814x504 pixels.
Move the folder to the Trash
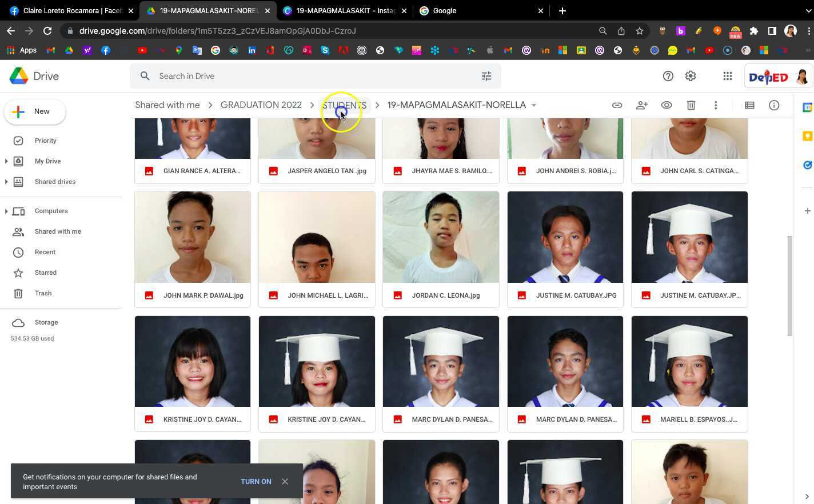[x=691, y=105]
